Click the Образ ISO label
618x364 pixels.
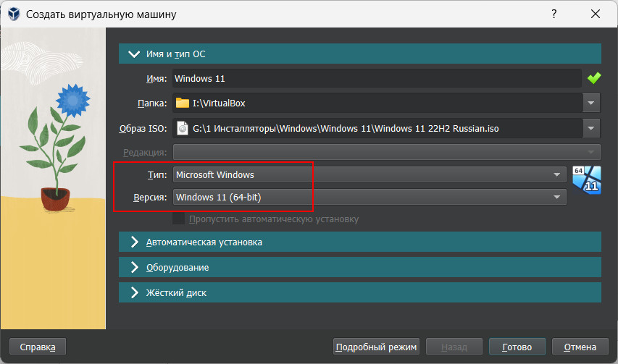[143, 129]
